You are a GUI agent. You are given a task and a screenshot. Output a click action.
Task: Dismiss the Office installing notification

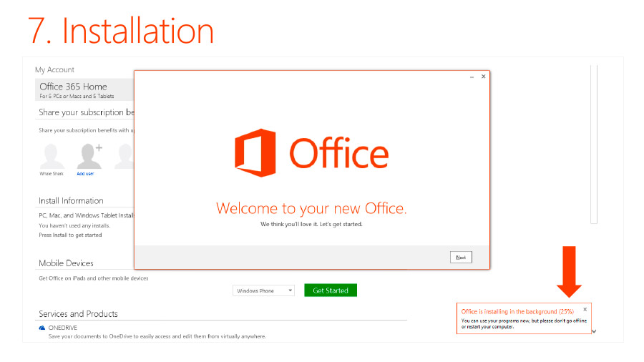click(585, 310)
